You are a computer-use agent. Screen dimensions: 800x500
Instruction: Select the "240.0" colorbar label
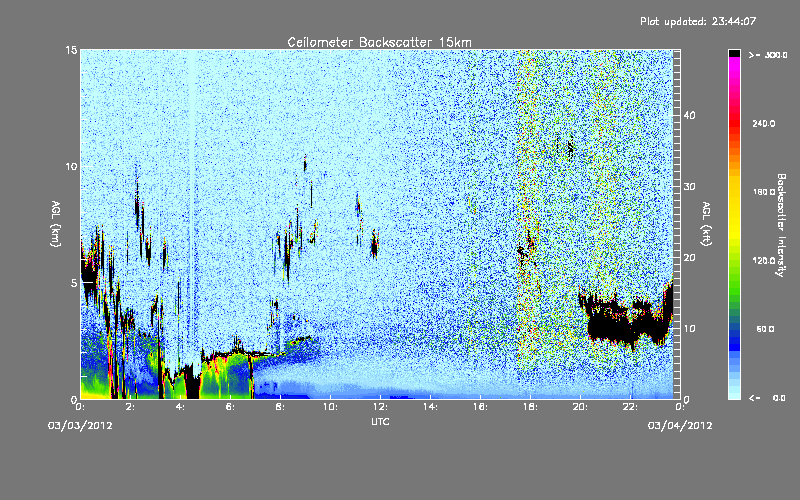tap(764, 123)
